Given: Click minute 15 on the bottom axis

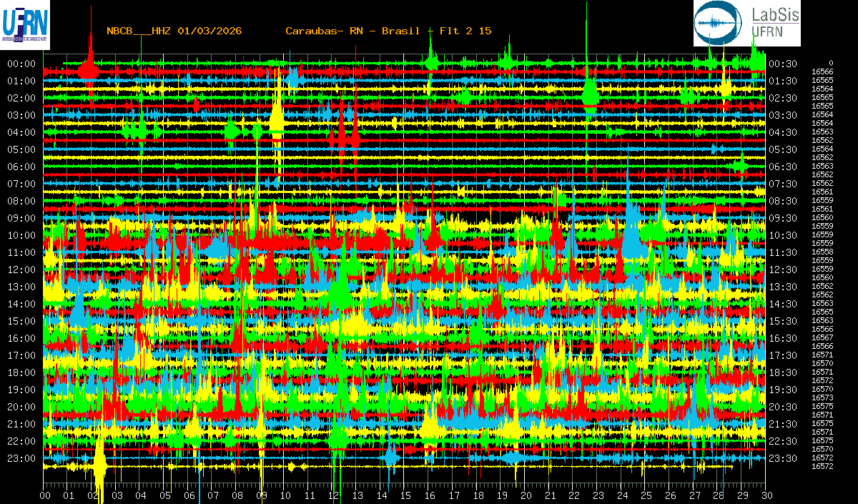Looking at the screenshot, I should [405, 495].
